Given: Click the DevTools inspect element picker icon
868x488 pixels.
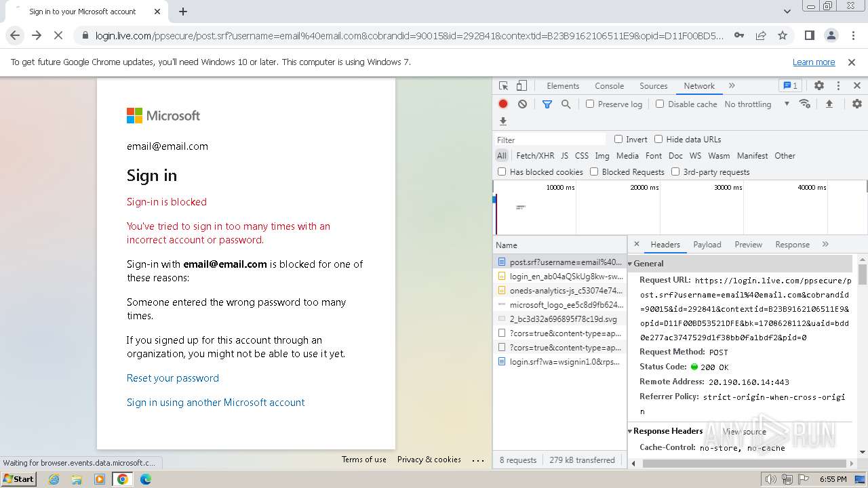Looking at the screenshot, I should click(503, 86).
